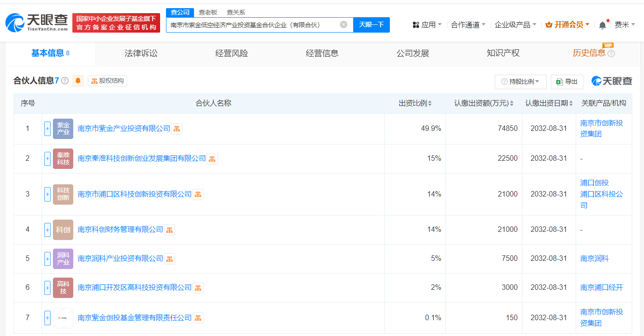This screenshot has height=336, width=644.
Task: Click equity structure icon for 南京紫金创投基金管理有限责任公司
Action: point(198,318)
